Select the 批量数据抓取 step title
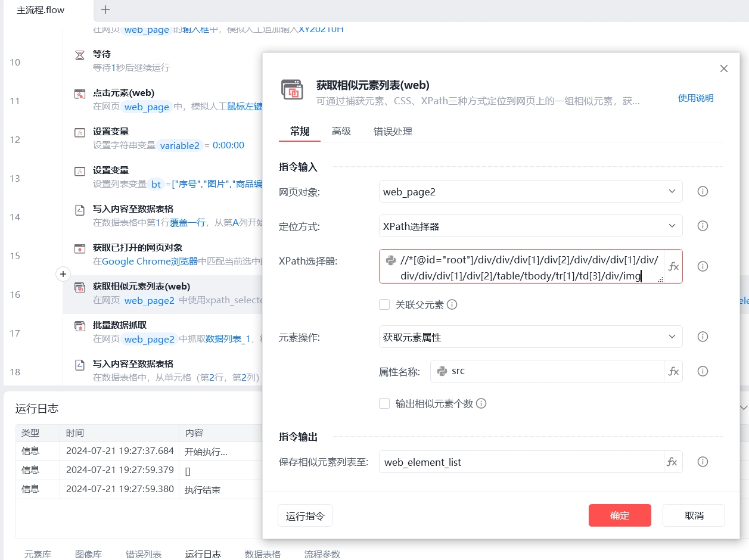 tap(120, 325)
